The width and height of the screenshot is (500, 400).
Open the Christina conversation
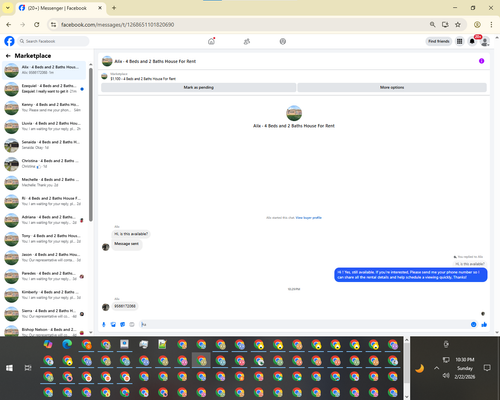(44, 164)
